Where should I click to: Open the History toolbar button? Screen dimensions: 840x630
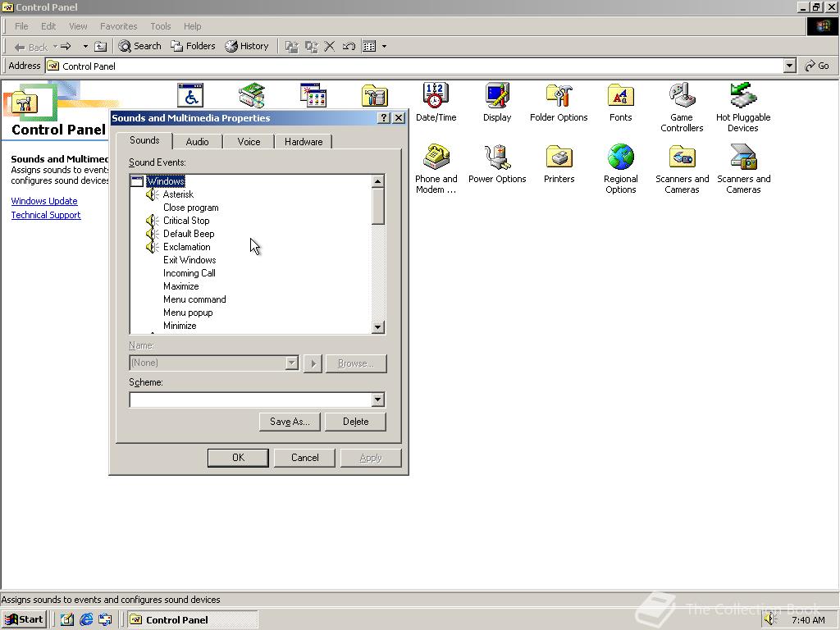[x=246, y=46]
